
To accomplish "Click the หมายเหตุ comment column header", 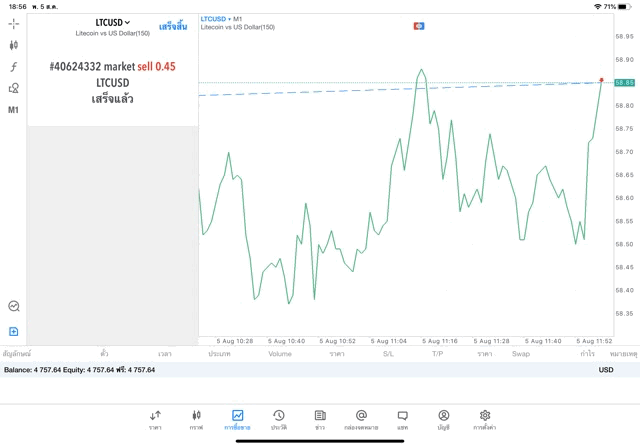I will 623,354.
